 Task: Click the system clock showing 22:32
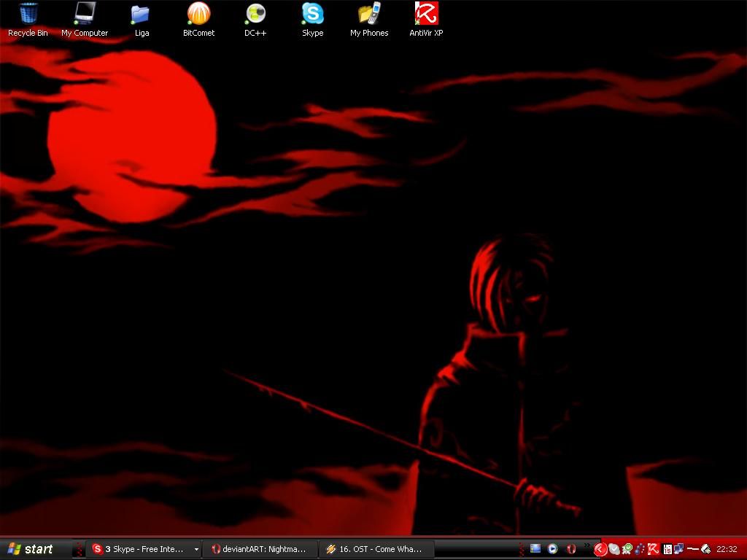click(726, 549)
